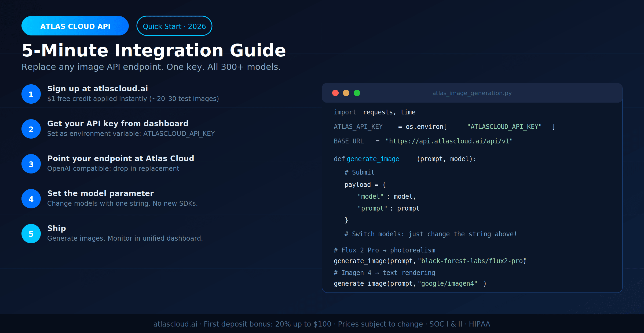The width and height of the screenshot is (644, 333).
Task: Click the 'Set the model parameter' step text
Action: tap(100, 193)
